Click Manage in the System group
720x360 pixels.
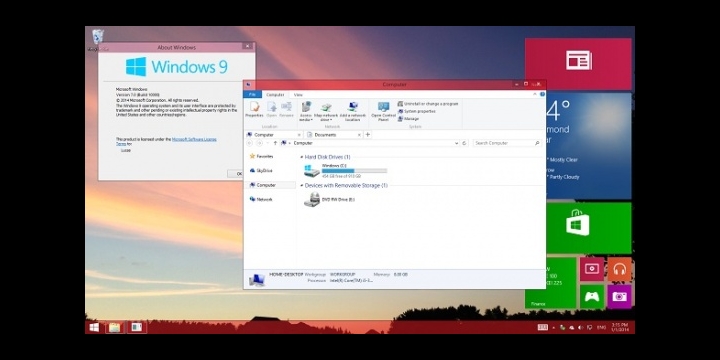click(409, 118)
